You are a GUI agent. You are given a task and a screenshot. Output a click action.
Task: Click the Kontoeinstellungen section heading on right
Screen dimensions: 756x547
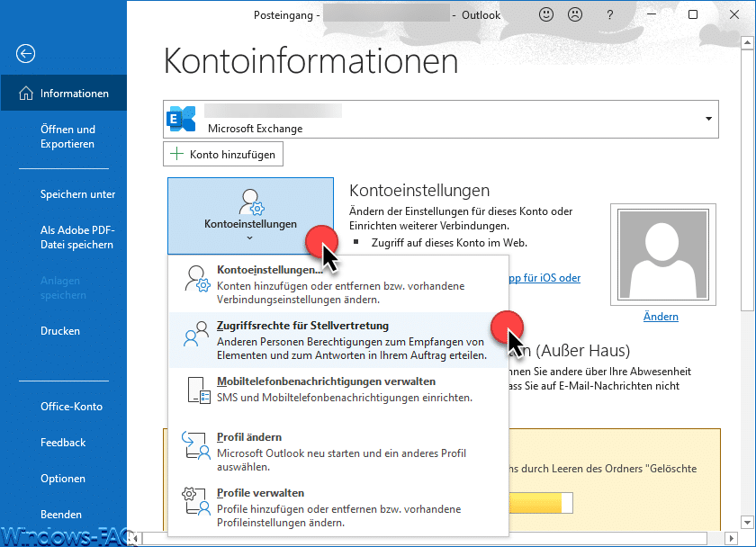tap(419, 191)
